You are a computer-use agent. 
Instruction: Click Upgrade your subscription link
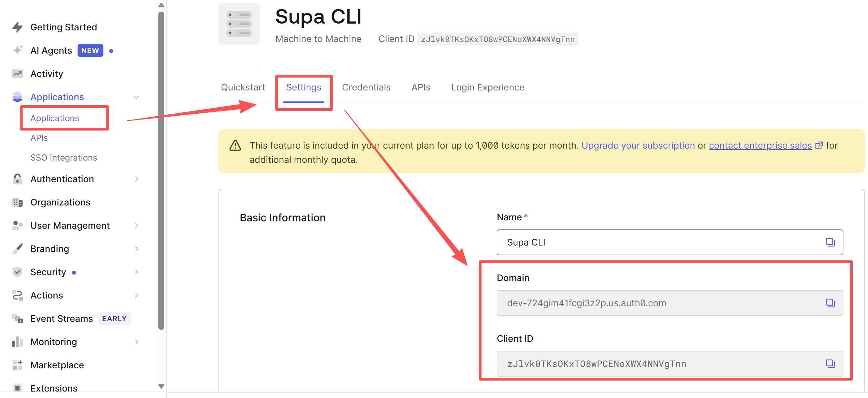(x=638, y=145)
